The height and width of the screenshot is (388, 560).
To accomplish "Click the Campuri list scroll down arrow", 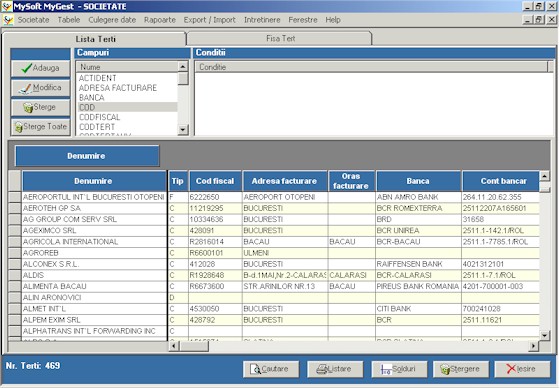I will [183, 129].
